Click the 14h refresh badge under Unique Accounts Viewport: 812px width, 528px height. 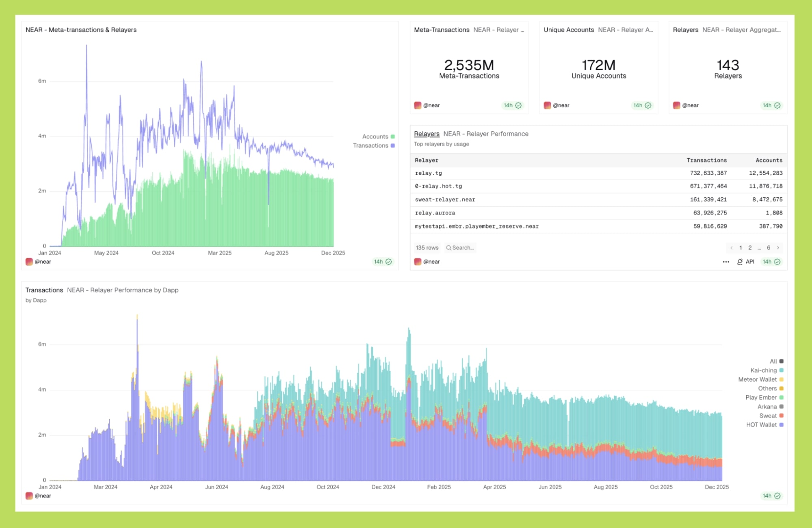(x=642, y=106)
